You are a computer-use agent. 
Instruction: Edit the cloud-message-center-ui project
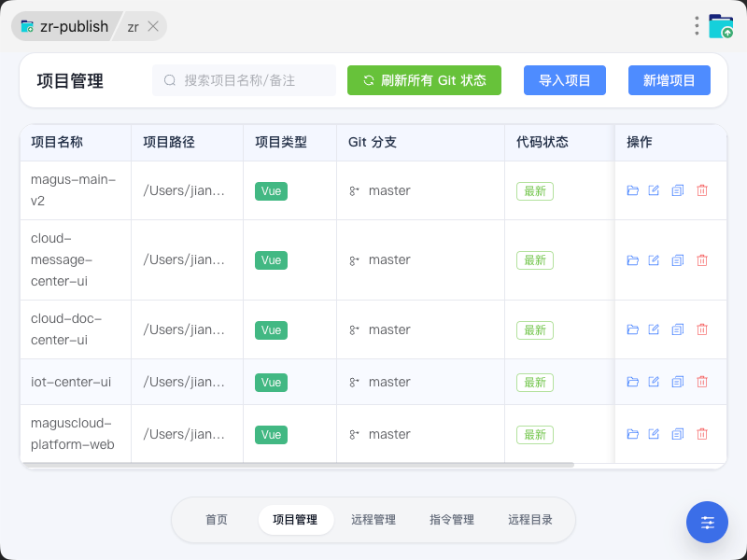pos(654,260)
